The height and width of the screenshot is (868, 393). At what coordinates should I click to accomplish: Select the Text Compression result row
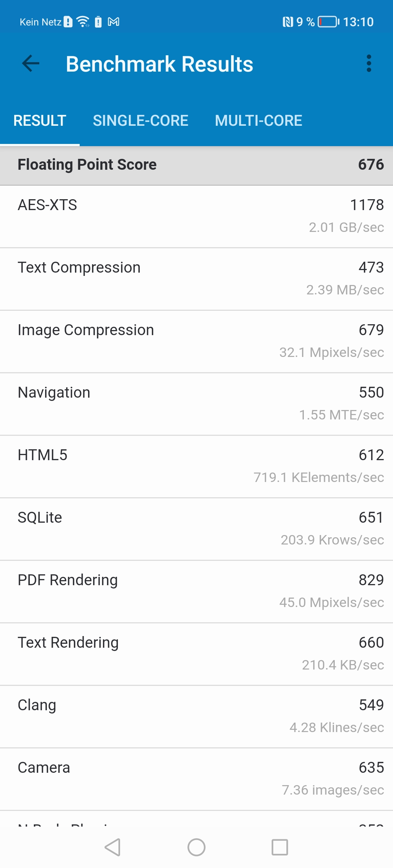click(x=196, y=279)
